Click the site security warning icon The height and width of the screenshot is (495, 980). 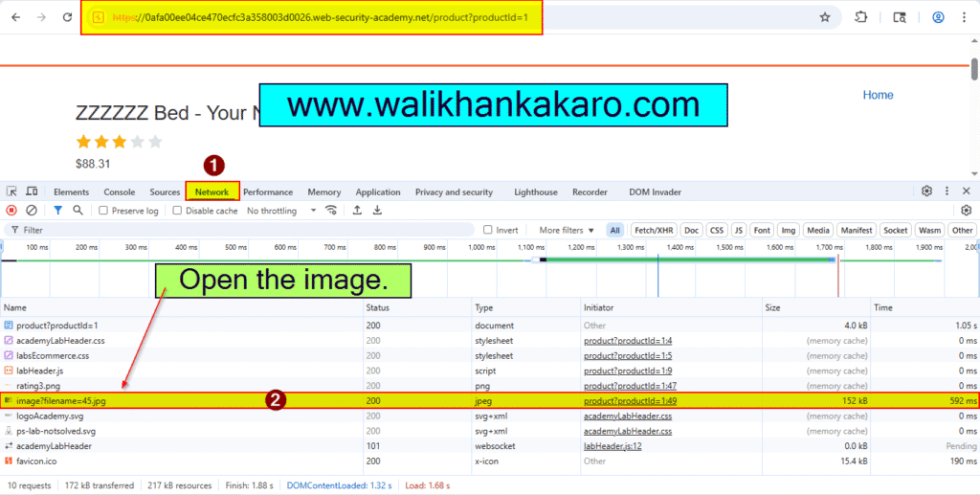99,17
